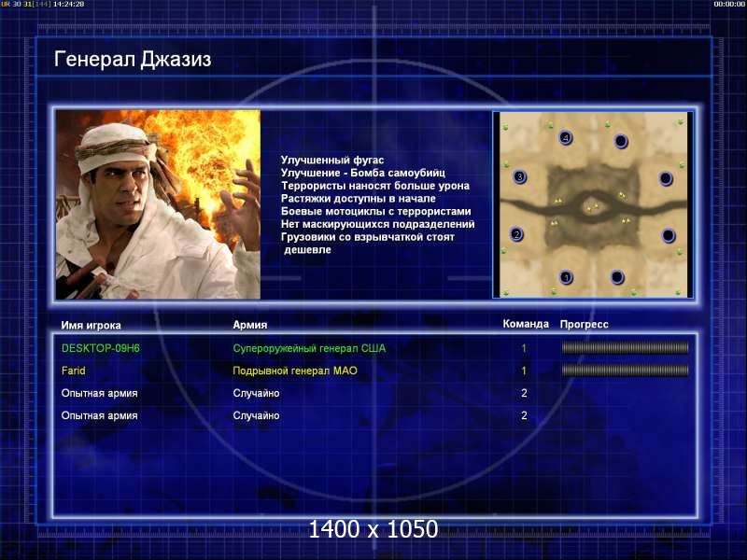Click 'Террористы наносят больше урона'
The height and width of the screenshot is (560, 747).
tap(375, 186)
